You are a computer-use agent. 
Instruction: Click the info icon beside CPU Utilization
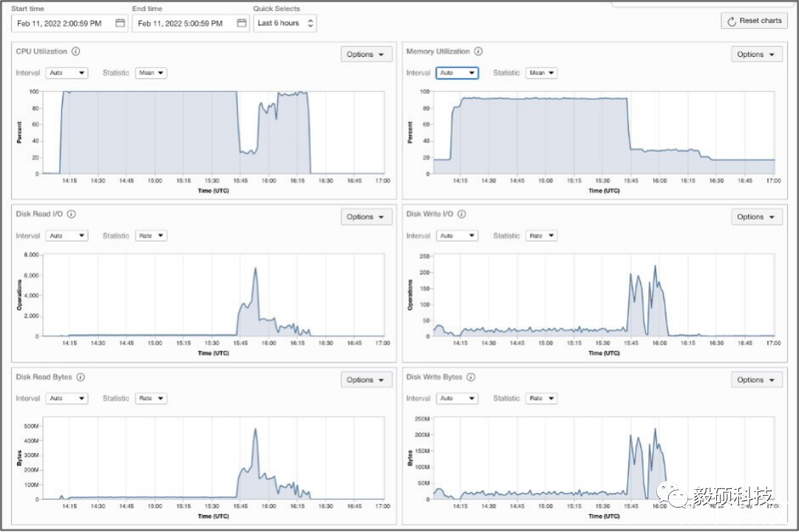pos(76,52)
